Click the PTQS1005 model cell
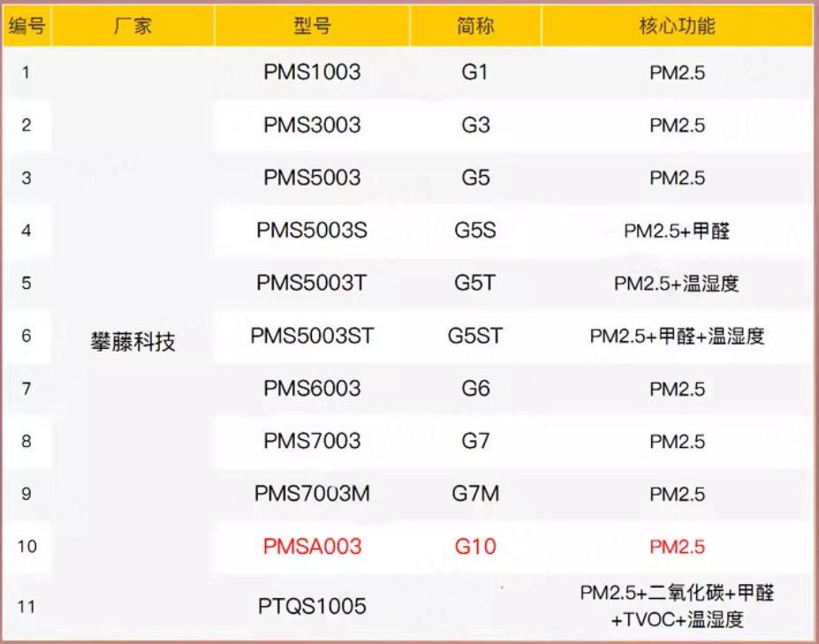 click(x=312, y=606)
